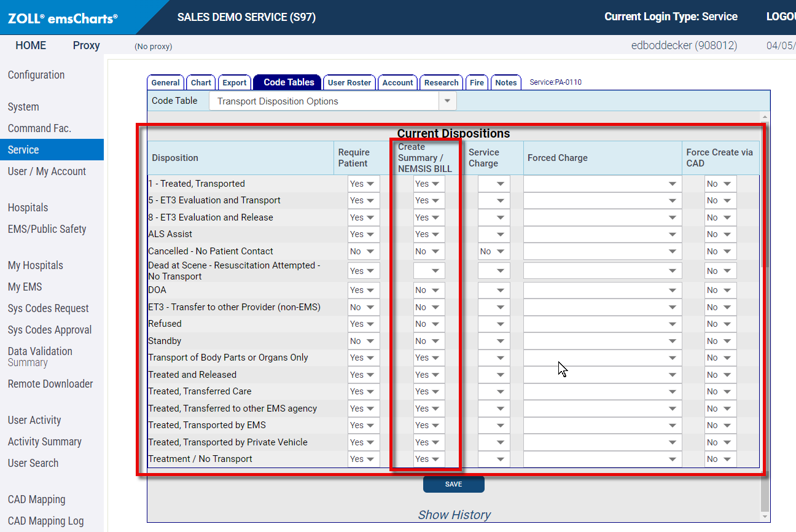Switch to the General tab

click(x=165, y=83)
